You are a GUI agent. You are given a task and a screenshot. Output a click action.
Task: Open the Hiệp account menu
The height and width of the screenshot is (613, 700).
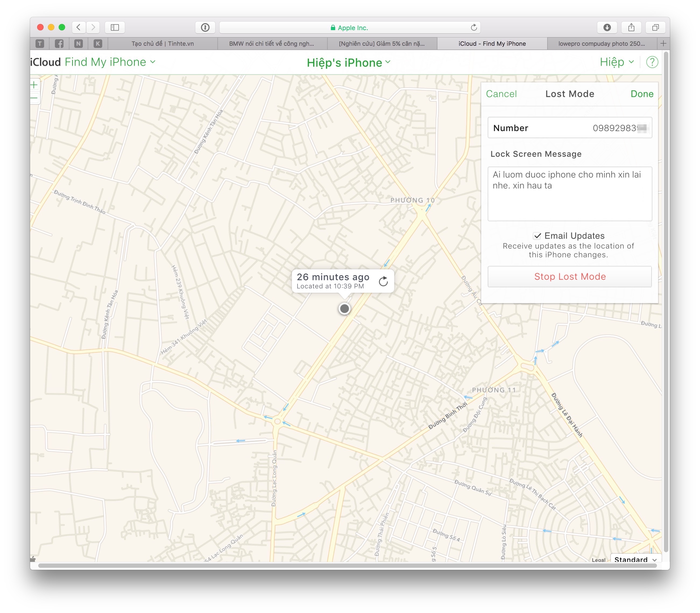point(617,62)
